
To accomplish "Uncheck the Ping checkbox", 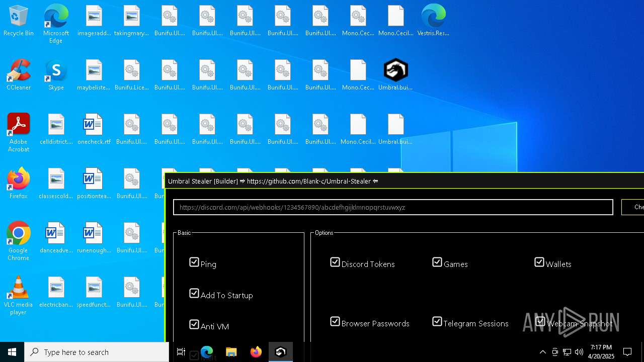I will 194,262.
